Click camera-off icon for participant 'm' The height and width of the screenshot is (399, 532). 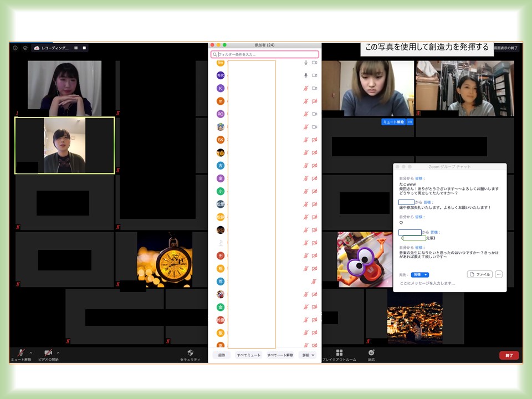(315, 101)
